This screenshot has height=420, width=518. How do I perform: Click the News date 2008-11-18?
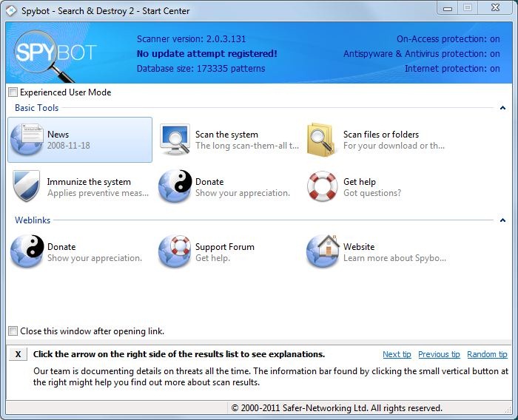(x=69, y=146)
